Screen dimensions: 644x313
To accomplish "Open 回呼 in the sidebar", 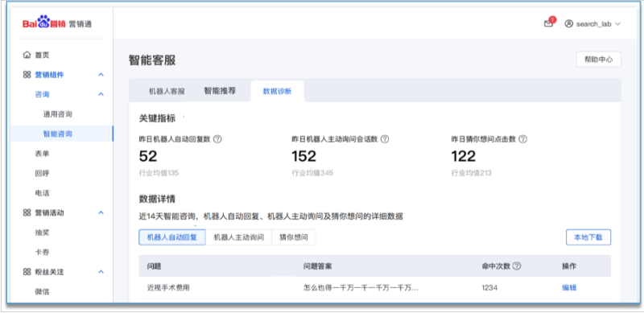I will coord(43,173).
